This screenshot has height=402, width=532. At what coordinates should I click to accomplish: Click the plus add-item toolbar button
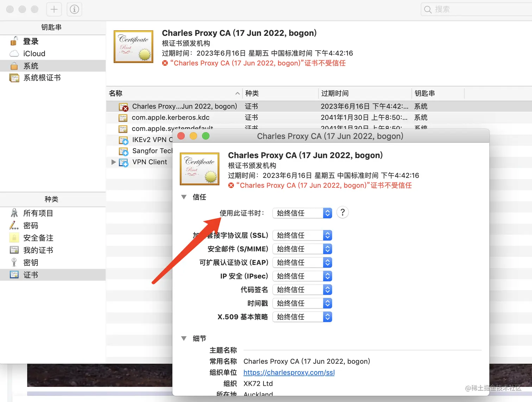[x=54, y=9]
